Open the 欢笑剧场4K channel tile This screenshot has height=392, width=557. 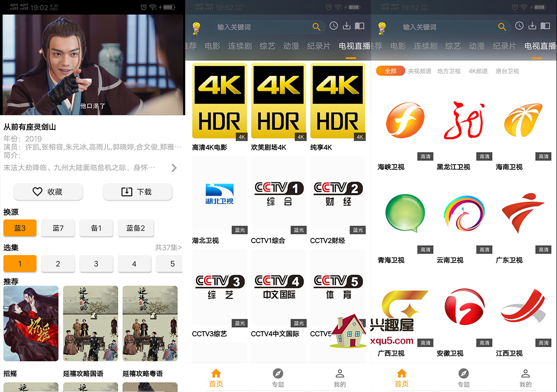(x=278, y=102)
